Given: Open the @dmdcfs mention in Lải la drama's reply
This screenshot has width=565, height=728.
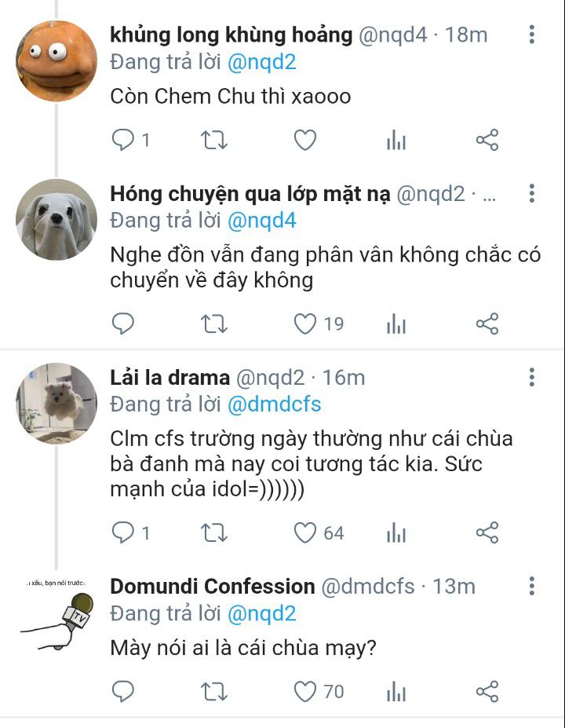Looking at the screenshot, I should pos(274,404).
